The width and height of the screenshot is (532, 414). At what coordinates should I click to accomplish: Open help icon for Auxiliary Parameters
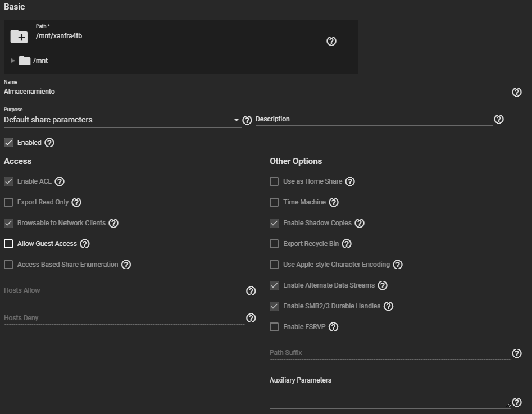pyautogui.click(x=516, y=402)
